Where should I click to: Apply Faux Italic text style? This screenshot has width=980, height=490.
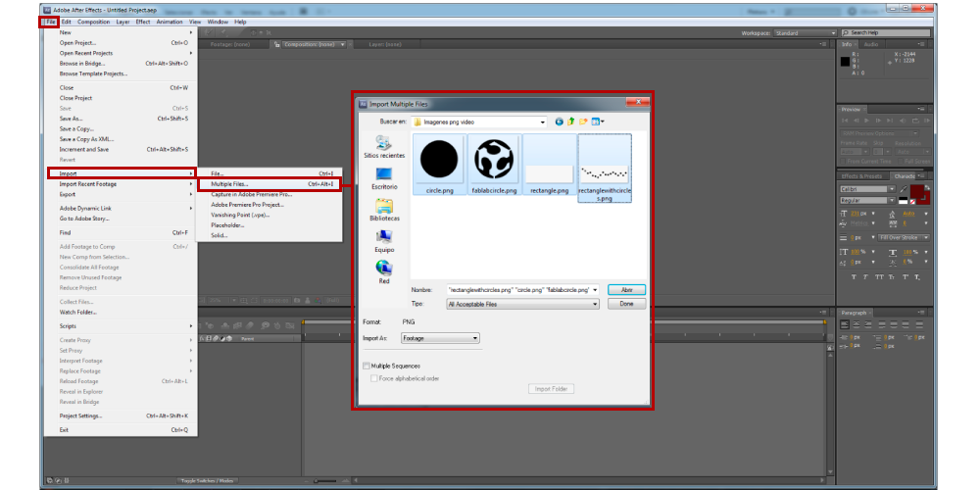pos(865,277)
